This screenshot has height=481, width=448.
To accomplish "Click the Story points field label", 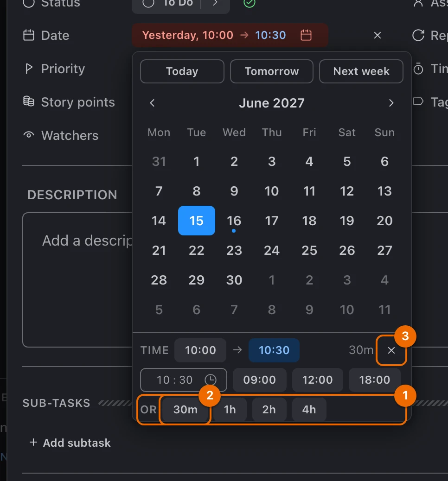I will 78,102.
